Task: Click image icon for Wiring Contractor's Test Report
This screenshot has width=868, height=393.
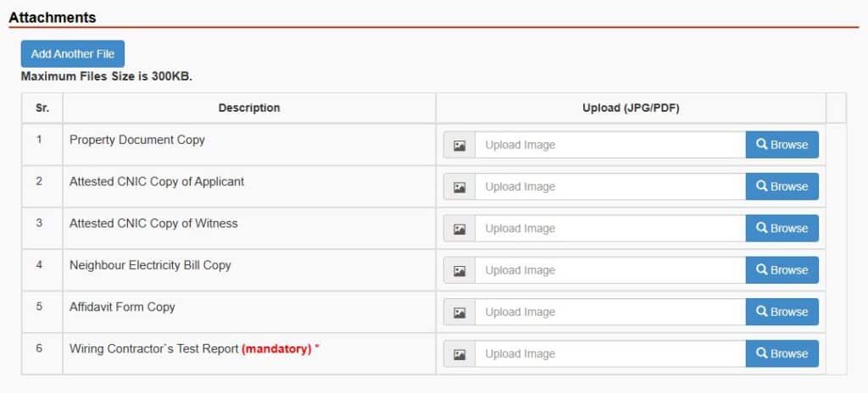Action: tap(459, 354)
